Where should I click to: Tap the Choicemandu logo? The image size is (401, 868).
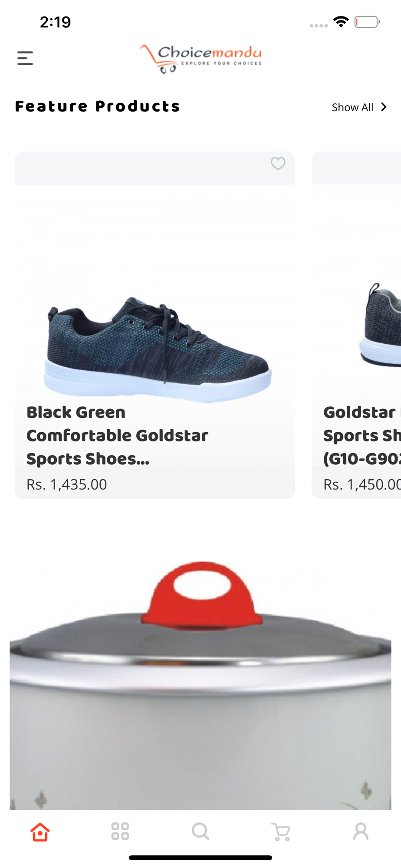tap(200, 59)
